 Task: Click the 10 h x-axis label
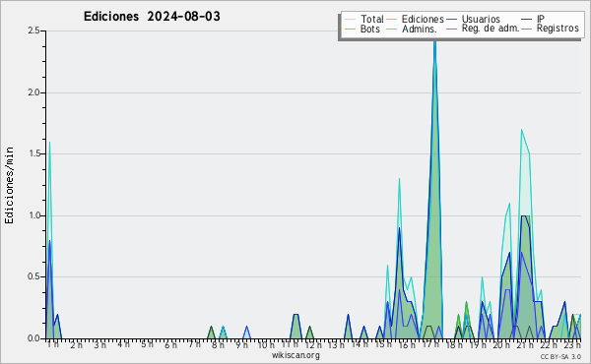click(266, 344)
